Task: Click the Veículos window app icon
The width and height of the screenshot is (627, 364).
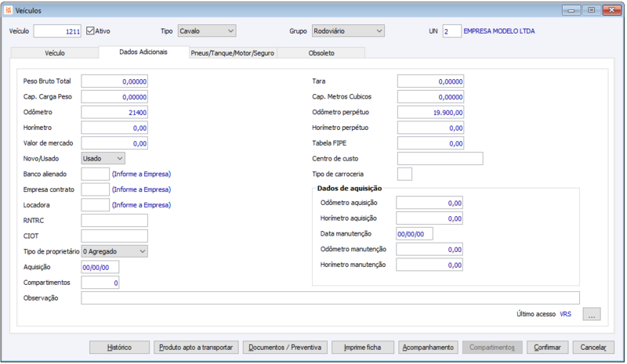Action: [x=8, y=10]
